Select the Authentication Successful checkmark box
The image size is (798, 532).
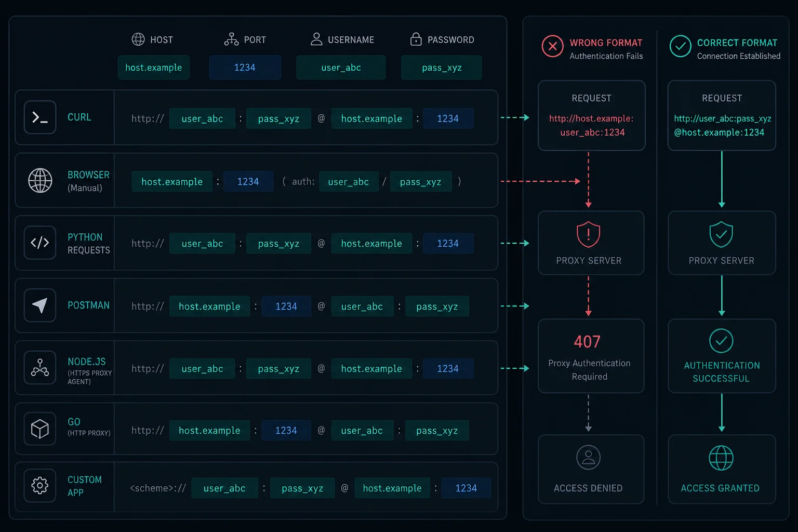click(x=722, y=356)
